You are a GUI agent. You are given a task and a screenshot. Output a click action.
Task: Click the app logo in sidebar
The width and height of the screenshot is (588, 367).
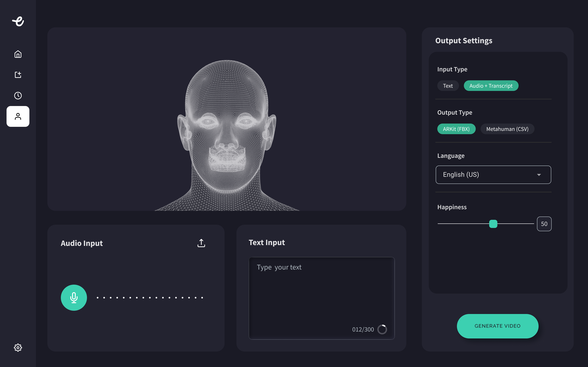(x=18, y=21)
